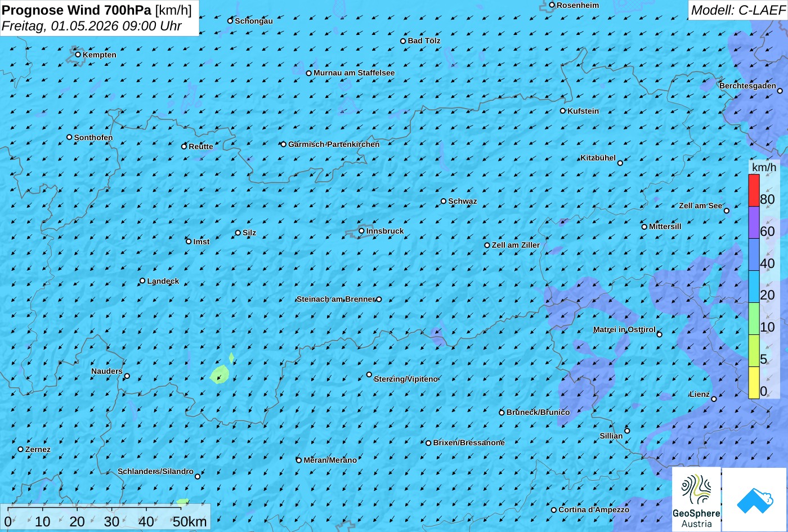Click the Sillian location dot

click(x=627, y=431)
